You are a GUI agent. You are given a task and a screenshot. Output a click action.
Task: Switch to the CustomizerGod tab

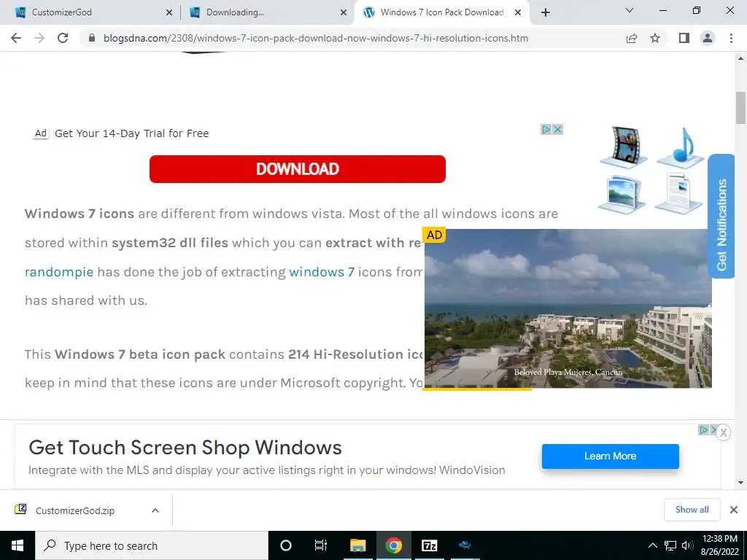pyautogui.click(x=90, y=12)
